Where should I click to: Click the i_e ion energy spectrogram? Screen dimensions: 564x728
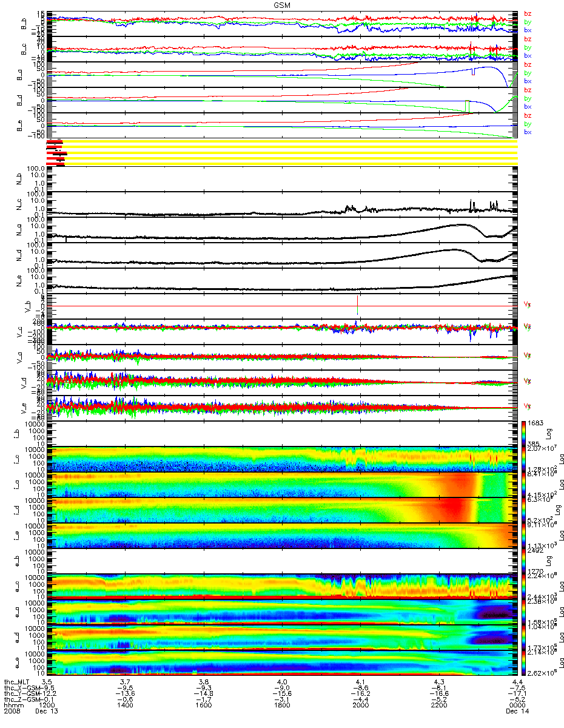click(282, 536)
